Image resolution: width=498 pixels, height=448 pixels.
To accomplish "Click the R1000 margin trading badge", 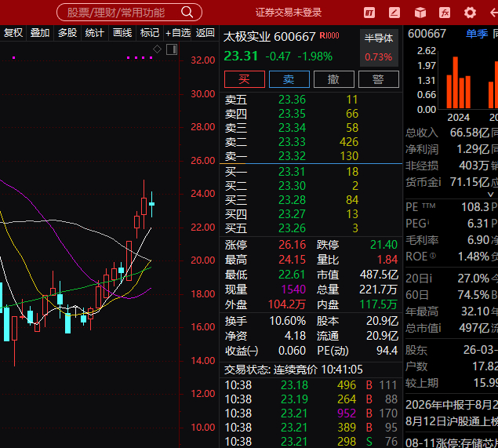I will [329, 35].
